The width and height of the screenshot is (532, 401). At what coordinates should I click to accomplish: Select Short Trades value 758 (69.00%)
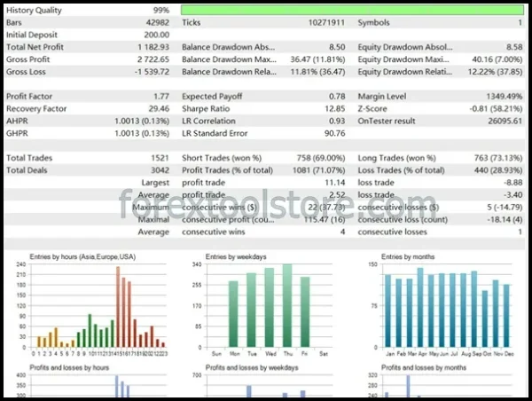point(321,158)
